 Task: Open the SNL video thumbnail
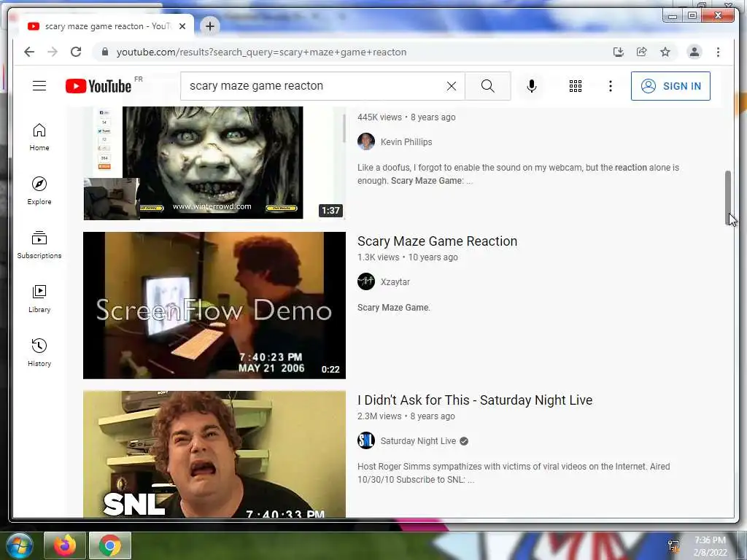click(x=214, y=454)
